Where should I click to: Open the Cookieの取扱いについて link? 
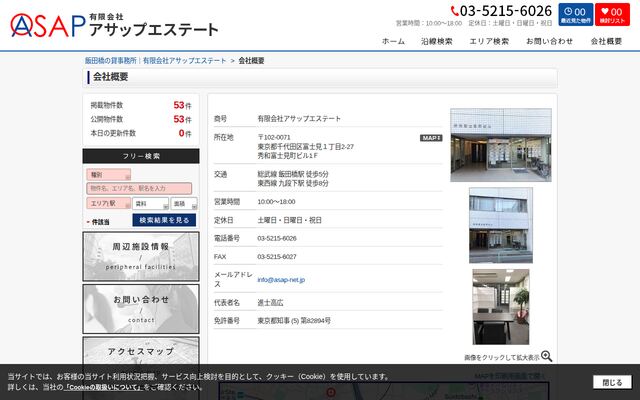point(103,387)
